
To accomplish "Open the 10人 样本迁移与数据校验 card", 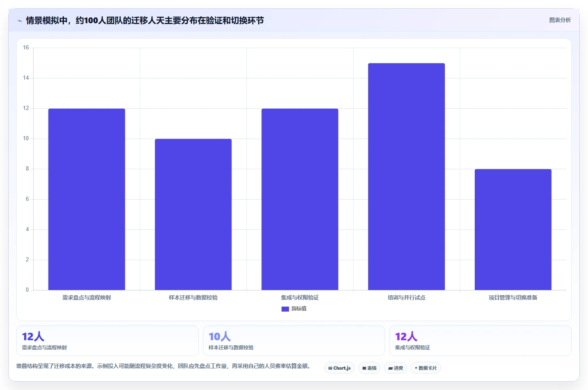I will point(294,341).
